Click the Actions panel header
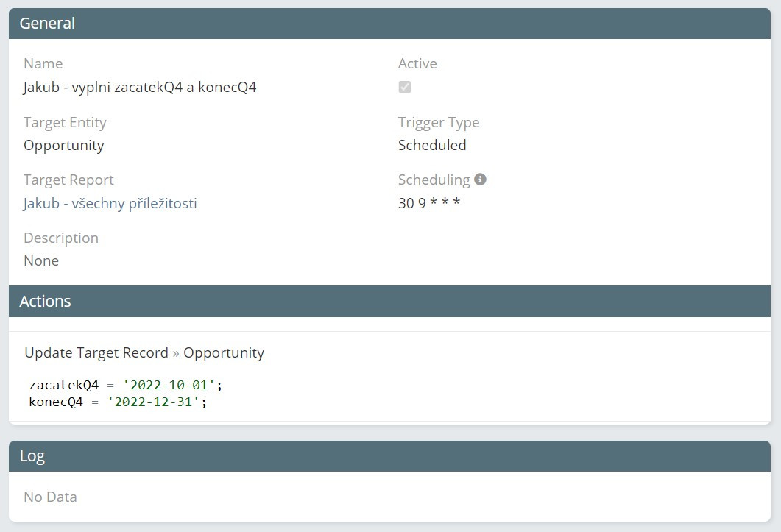This screenshot has height=532, width=781. (389, 302)
